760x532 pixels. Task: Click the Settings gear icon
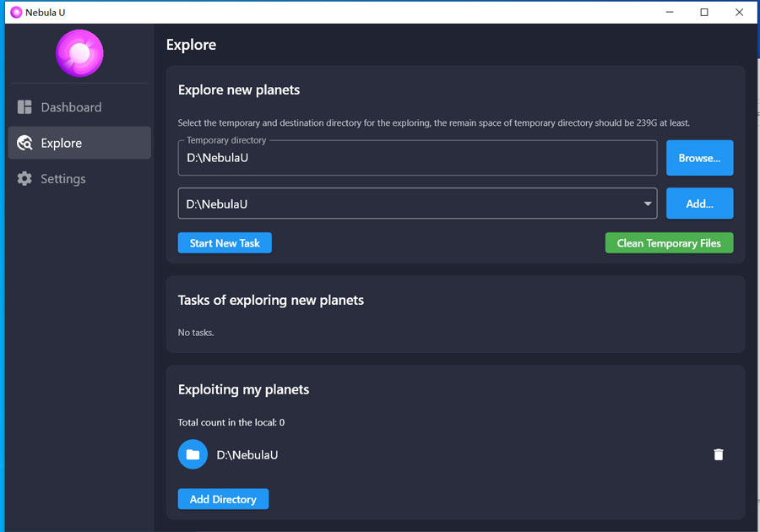pos(24,179)
